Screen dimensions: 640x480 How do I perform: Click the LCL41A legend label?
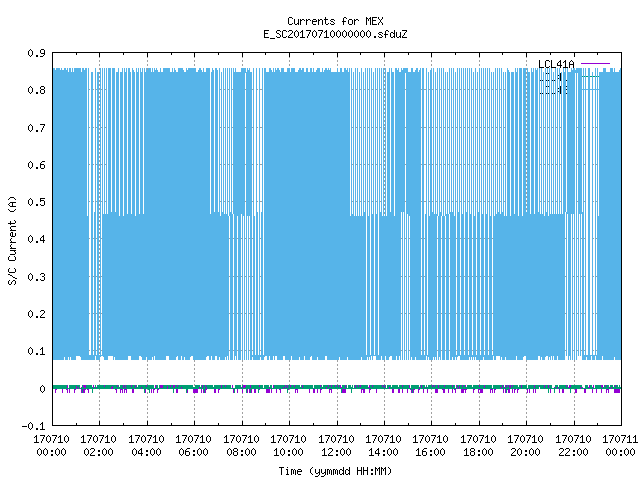pos(556,64)
